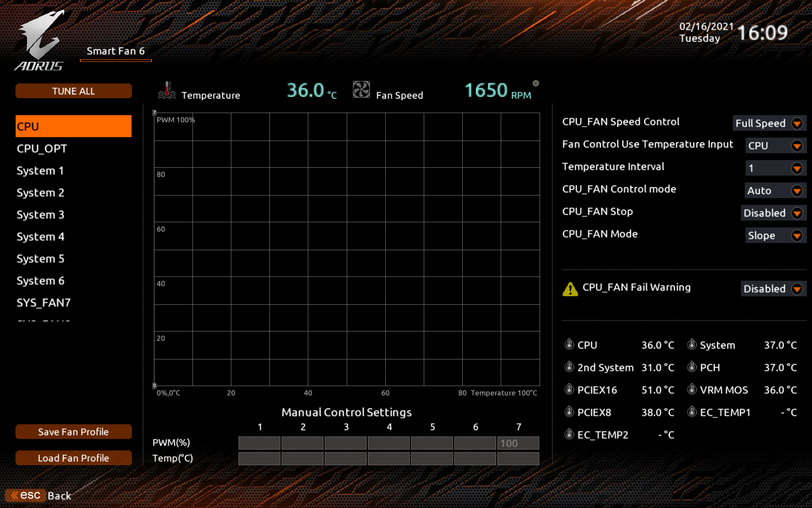Viewport: 812px width, 508px height.
Task: Click Save Fan Profile button
Action: click(x=74, y=432)
